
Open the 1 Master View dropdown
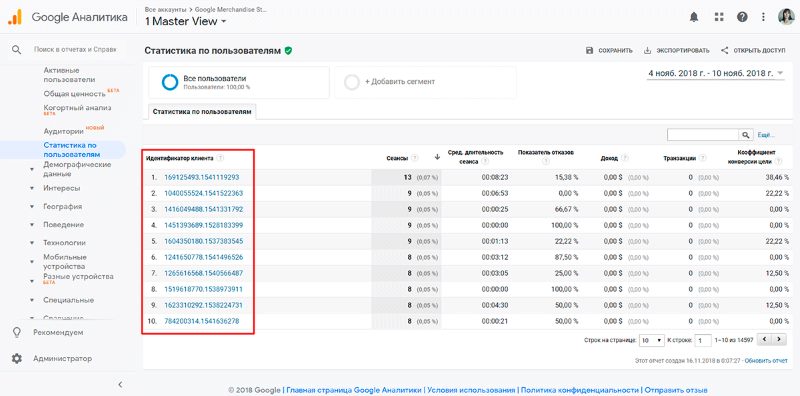(x=186, y=21)
